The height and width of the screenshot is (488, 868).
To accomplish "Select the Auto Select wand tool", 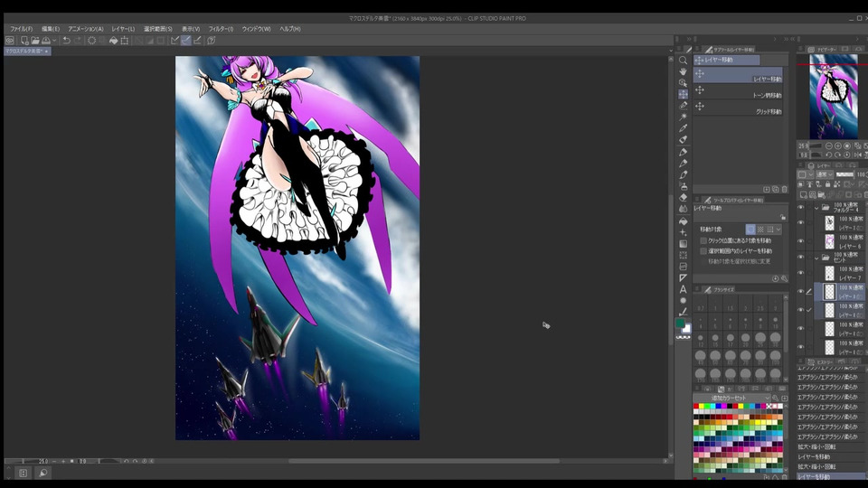I will [x=684, y=117].
